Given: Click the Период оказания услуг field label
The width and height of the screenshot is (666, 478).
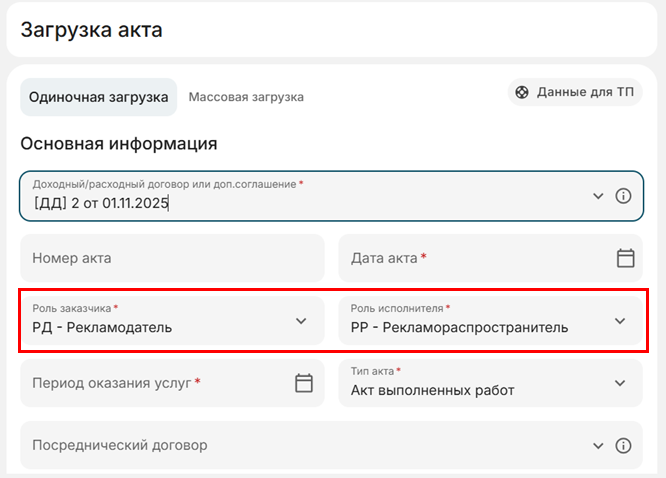Looking at the screenshot, I should [x=112, y=383].
